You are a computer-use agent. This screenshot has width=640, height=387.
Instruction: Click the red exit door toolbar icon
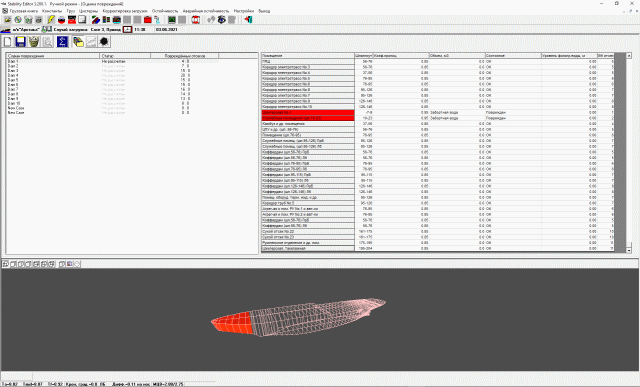click(x=248, y=20)
